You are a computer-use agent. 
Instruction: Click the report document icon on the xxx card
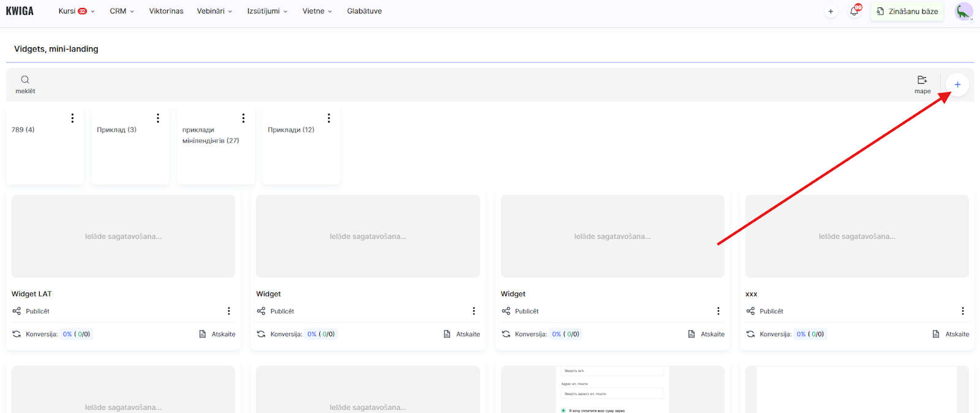click(936, 334)
